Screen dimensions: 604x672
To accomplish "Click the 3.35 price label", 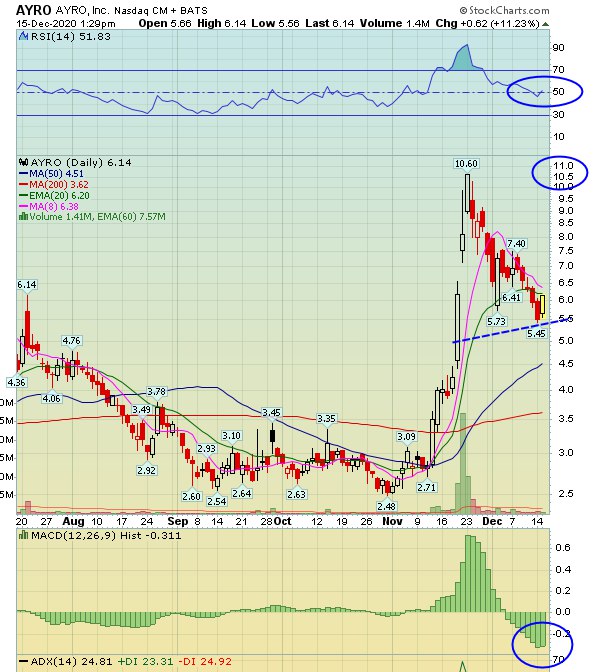I will [x=326, y=418].
